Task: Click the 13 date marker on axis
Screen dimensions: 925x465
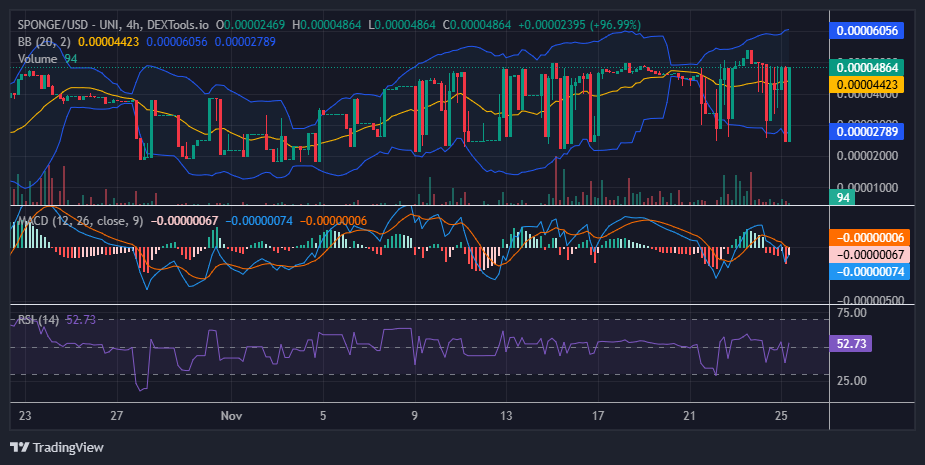Action: coord(506,415)
